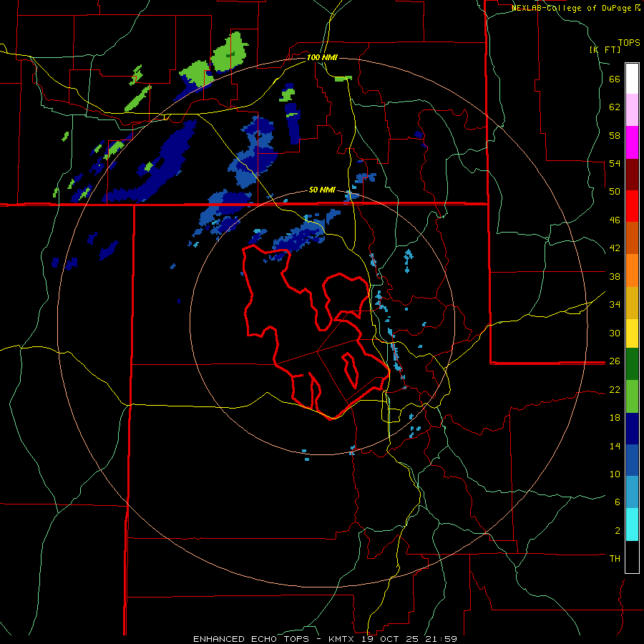Image resolution: width=644 pixels, height=644 pixels.
Task: Click legend value 14
Action: (615, 446)
